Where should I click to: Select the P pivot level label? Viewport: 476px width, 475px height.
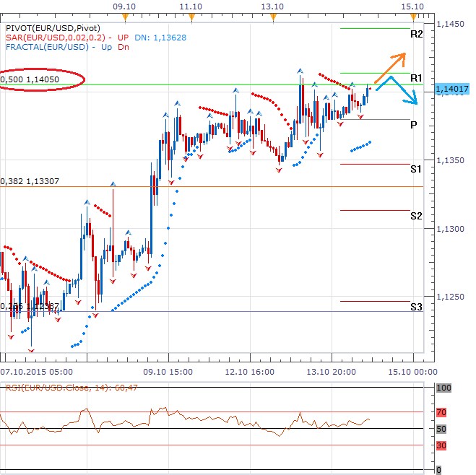point(414,124)
